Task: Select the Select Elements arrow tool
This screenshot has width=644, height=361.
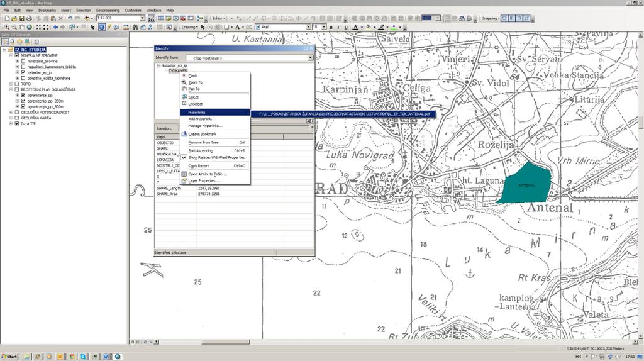Action: (x=92, y=27)
